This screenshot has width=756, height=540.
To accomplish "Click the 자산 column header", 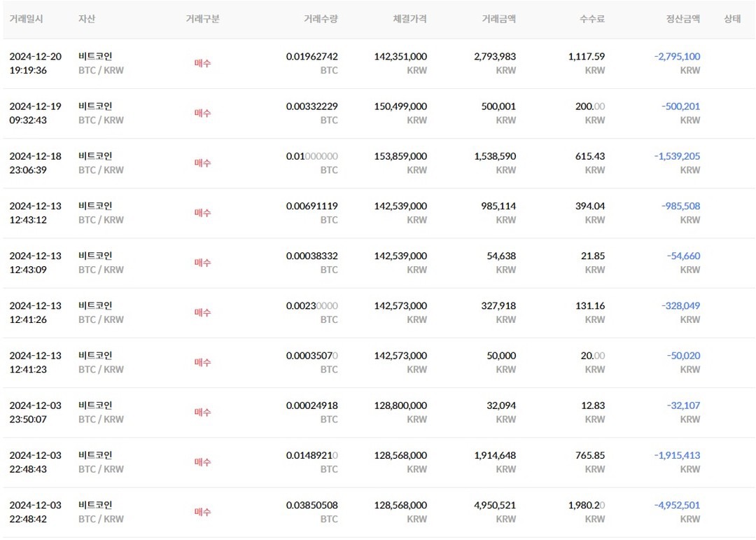I will (x=87, y=19).
